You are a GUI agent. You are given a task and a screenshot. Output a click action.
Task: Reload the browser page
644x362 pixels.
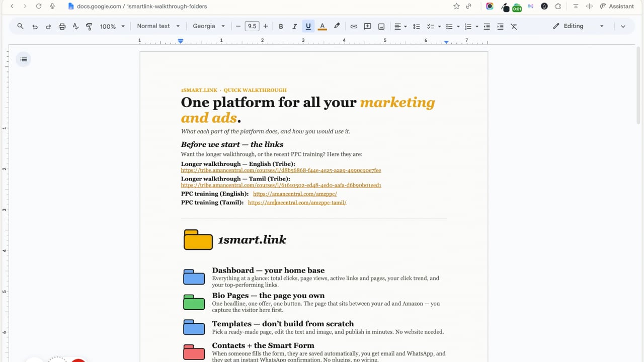(39, 6)
